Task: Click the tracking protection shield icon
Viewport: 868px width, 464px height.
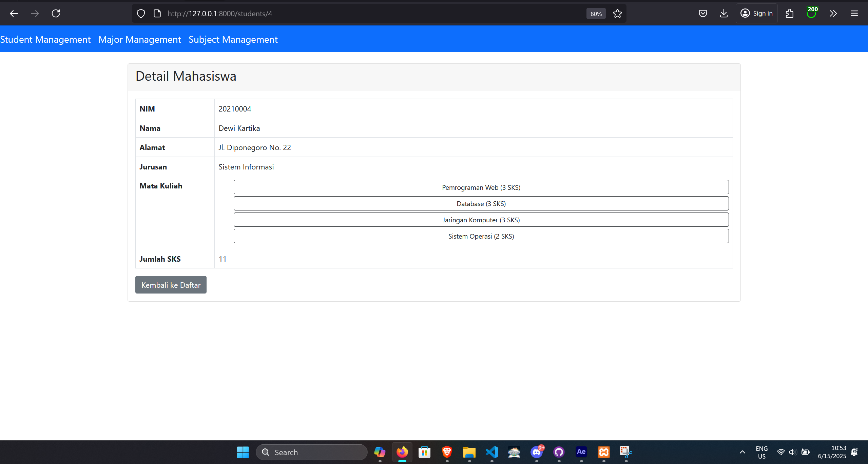Action: (x=141, y=14)
